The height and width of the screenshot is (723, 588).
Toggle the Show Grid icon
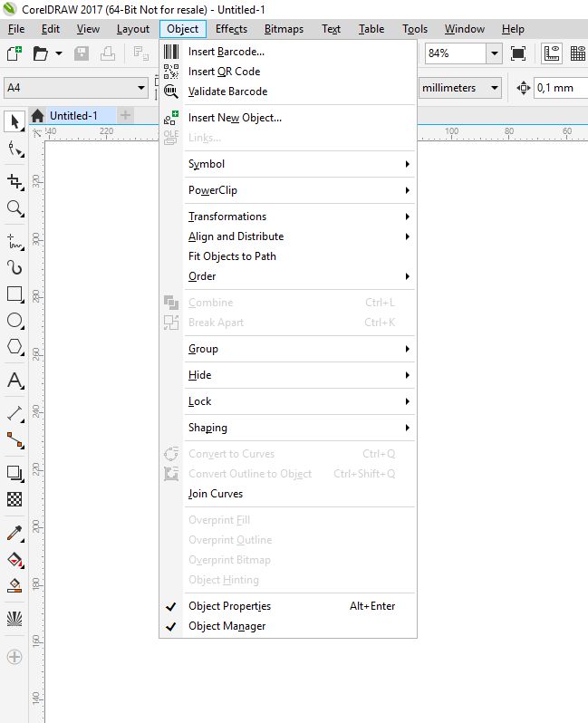[578, 53]
